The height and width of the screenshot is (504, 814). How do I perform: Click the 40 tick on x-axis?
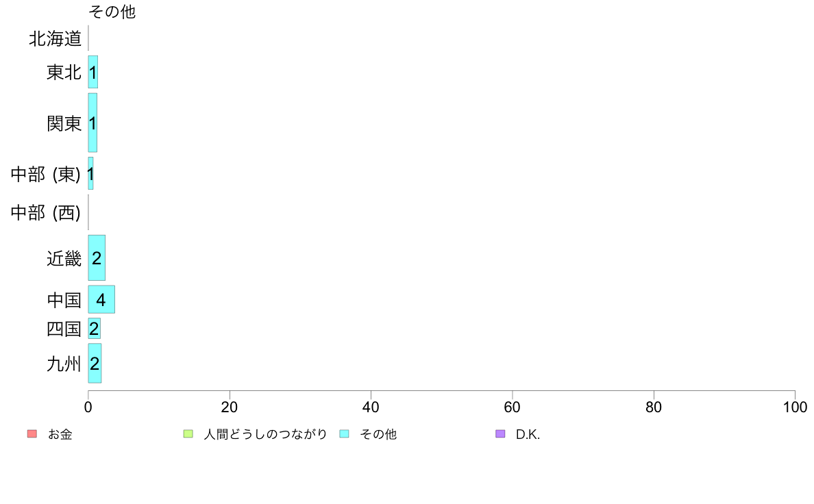pos(371,407)
